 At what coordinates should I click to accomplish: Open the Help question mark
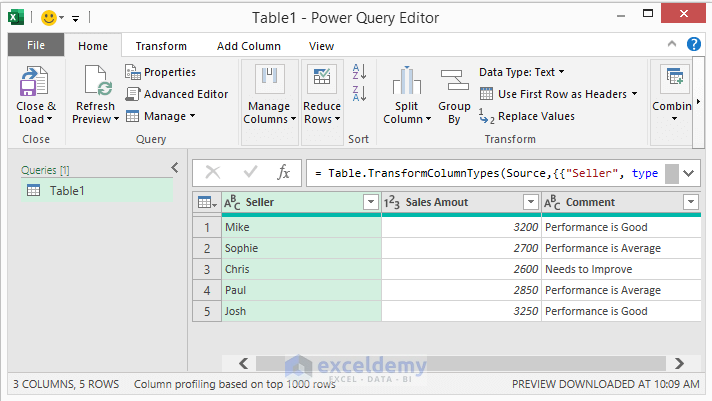[x=693, y=44]
